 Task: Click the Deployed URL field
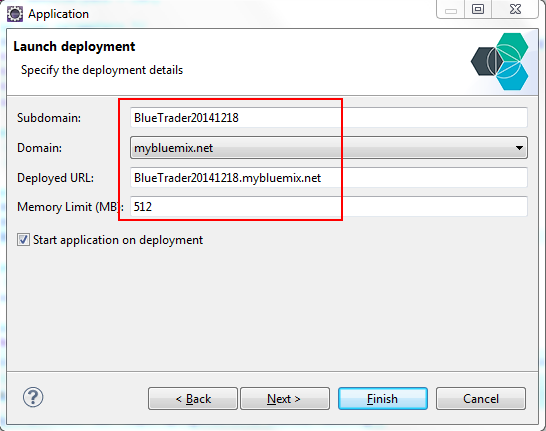[329, 178]
